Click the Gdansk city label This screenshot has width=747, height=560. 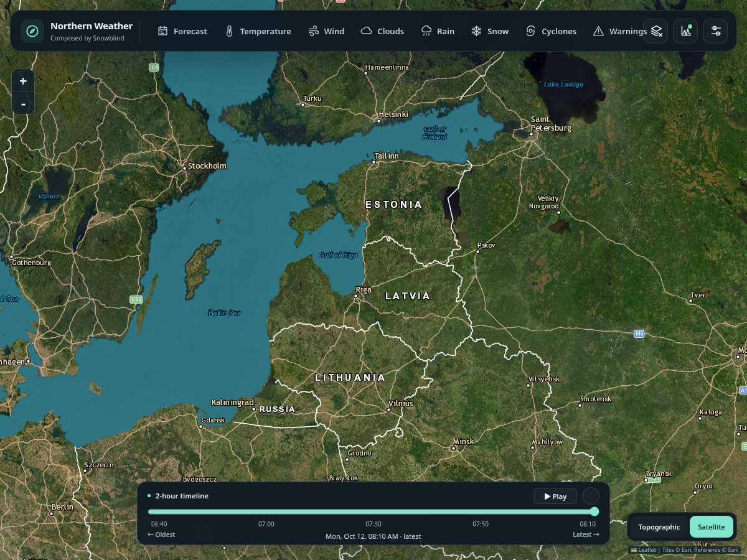[212, 420]
